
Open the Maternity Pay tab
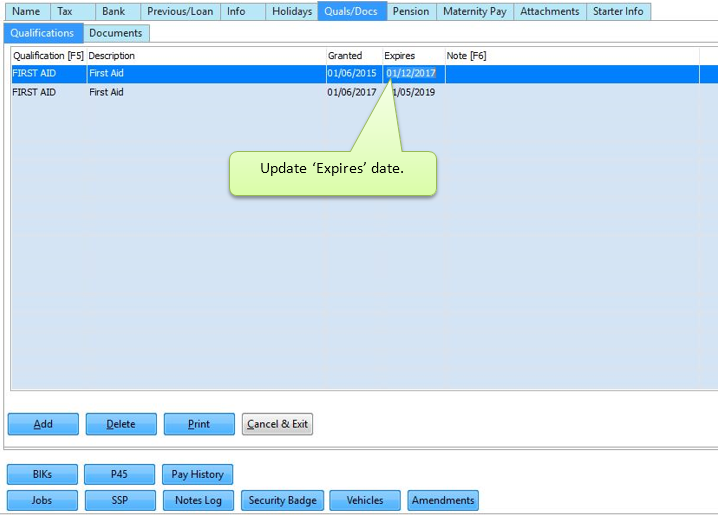point(475,12)
